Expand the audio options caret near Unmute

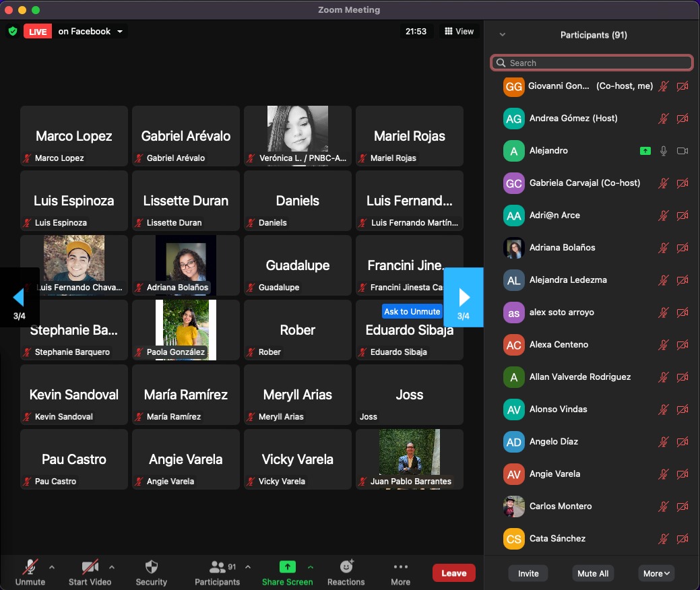point(52,567)
